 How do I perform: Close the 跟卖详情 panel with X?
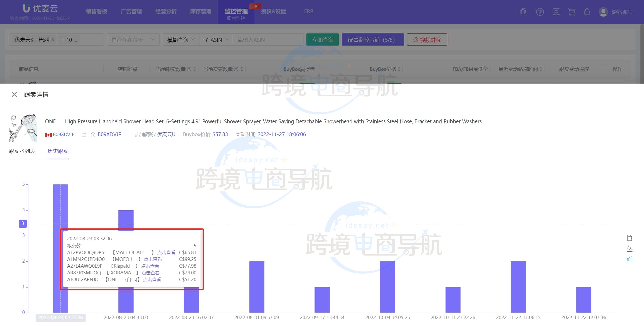point(14,94)
